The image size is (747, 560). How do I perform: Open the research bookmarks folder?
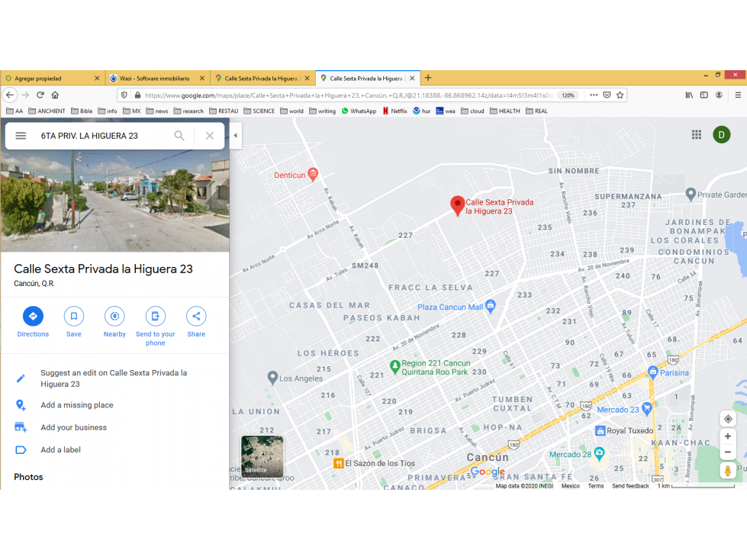[188, 111]
